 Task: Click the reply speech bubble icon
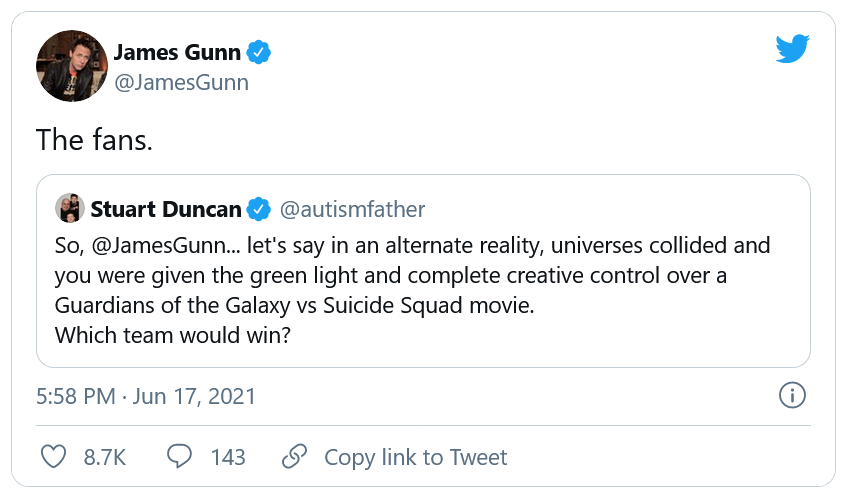click(x=179, y=457)
